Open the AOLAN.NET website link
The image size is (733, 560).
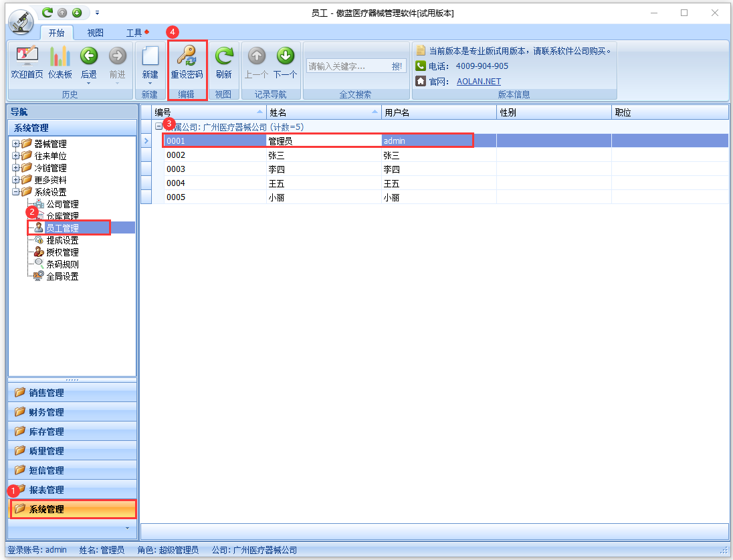478,82
